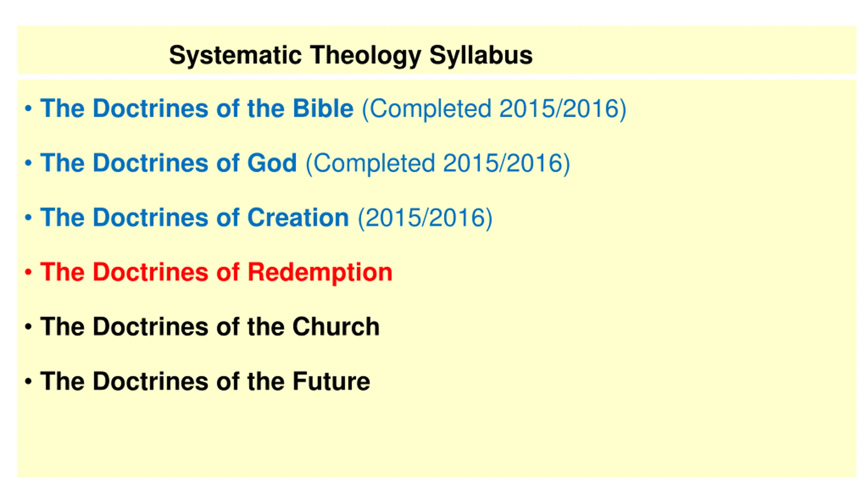Click the bullet before Doctrines of the Future
The image size is (868, 488).
click(x=28, y=382)
